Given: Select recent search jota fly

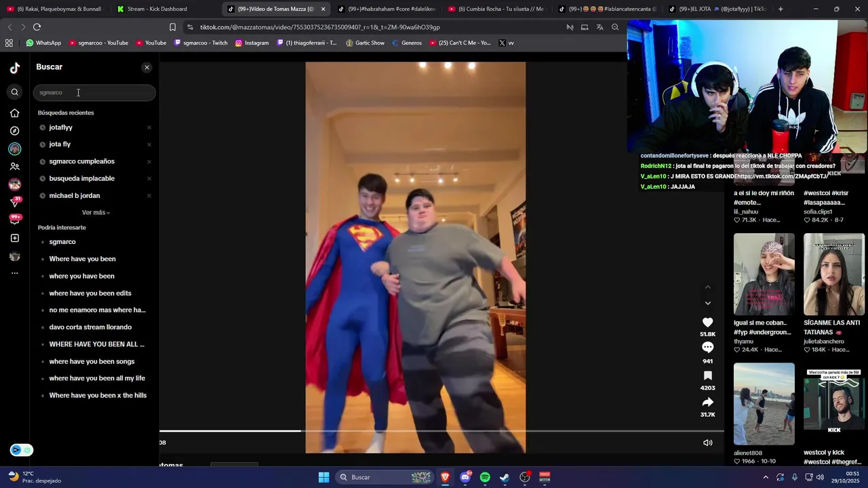Looking at the screenshot, I should (60, 144).
